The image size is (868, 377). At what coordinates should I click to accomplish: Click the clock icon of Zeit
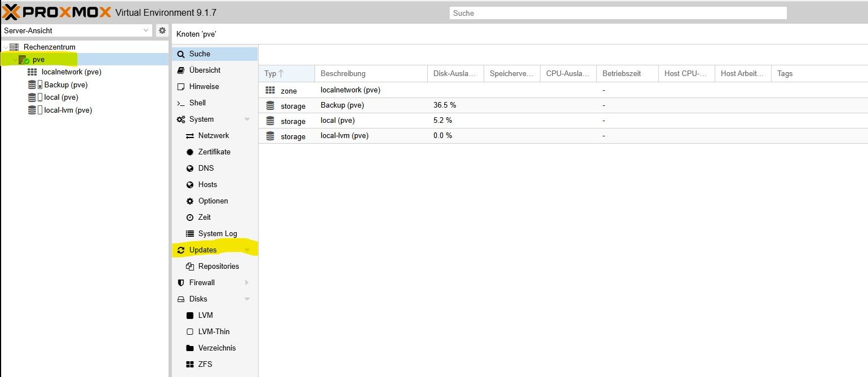(x=190, y=218)
